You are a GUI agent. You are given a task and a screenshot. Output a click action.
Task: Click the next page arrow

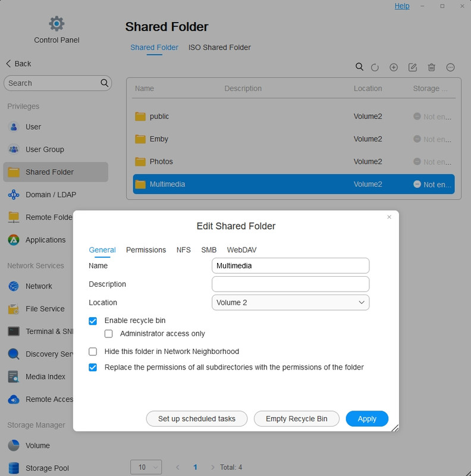(212, 467)
